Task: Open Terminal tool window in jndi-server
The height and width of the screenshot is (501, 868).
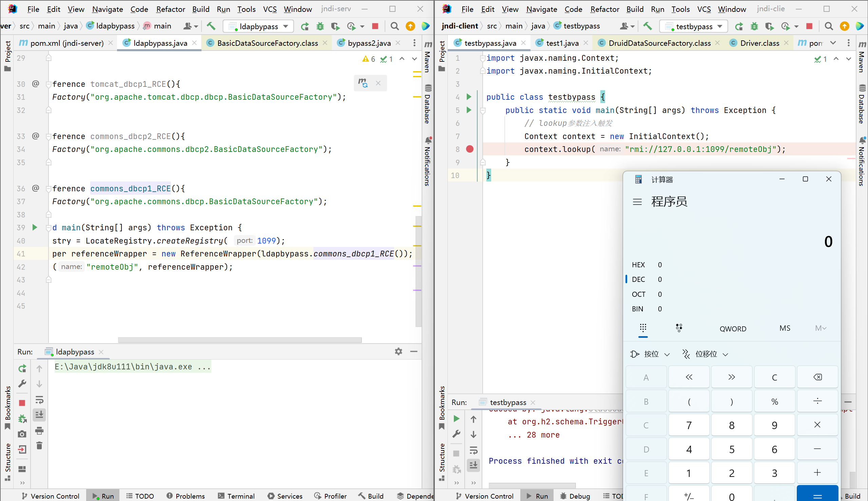Action: (236, 496)
